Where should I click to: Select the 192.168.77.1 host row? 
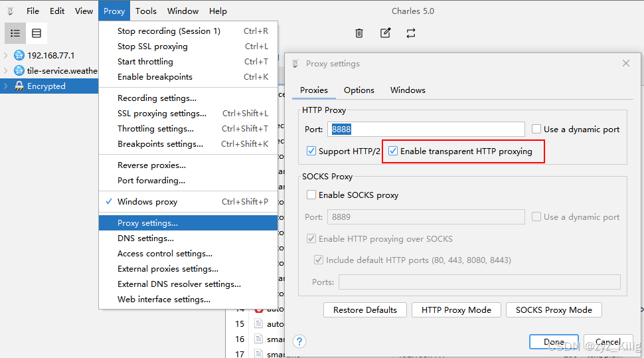click(x=49, y=55)
